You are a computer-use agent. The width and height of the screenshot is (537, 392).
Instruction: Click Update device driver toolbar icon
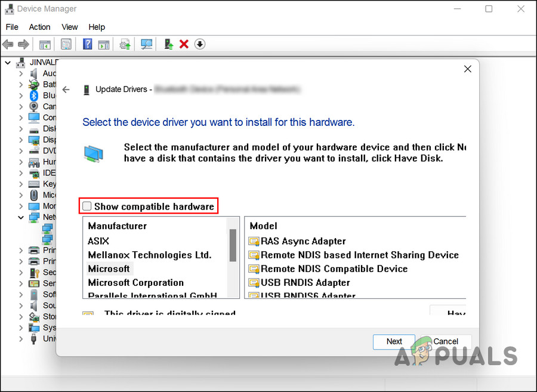pos(125,44)
